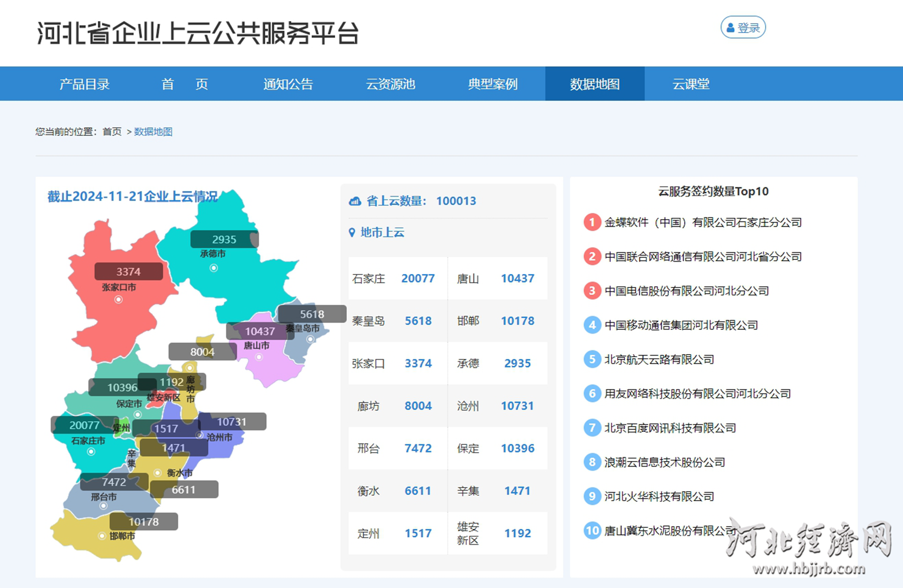The image size is (903, 588).
Task: Click the location pin icon beside 地市上云
Action: (352, 232)
